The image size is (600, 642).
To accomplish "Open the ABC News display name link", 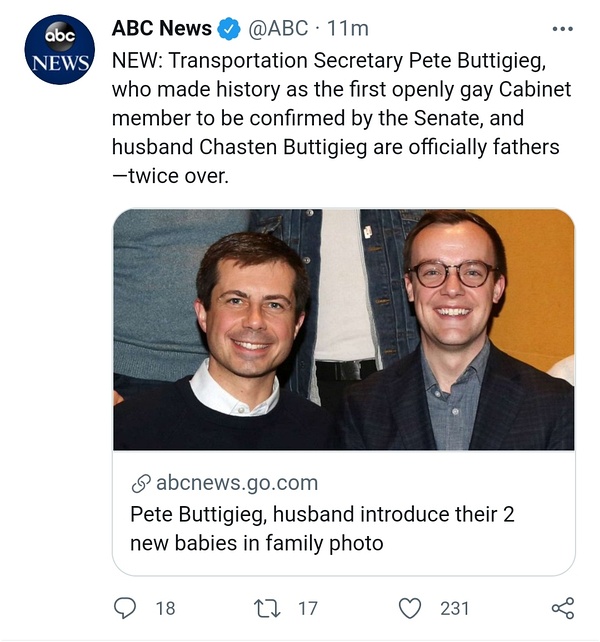I will [161, 28].
